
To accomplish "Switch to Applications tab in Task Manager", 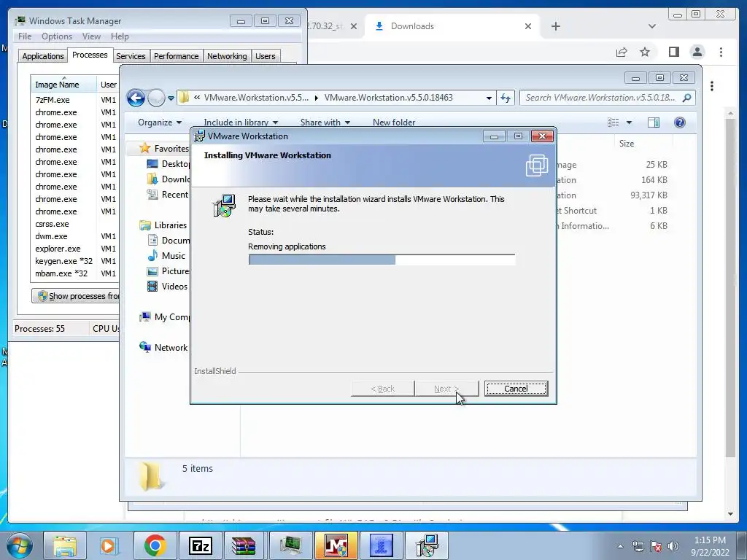I will (43, 56).
